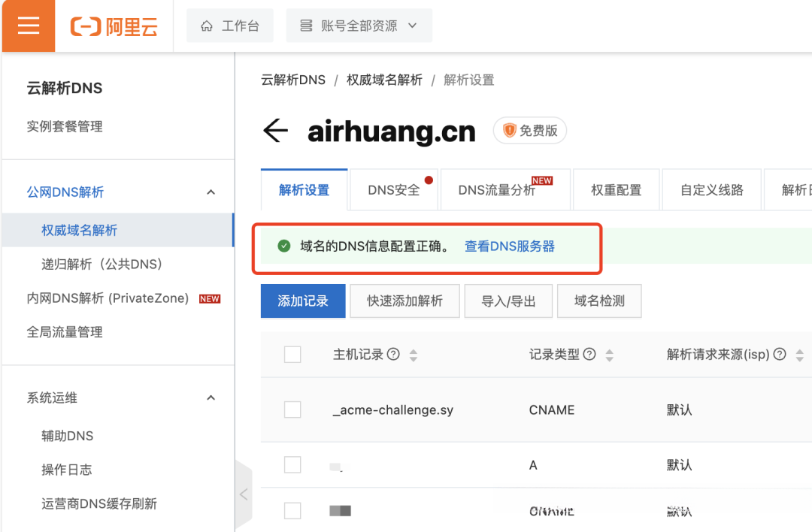Image resolution: width=812 pixels, height=532 pixels.
Task: Open the 工作台 home button
Action: 230,26
